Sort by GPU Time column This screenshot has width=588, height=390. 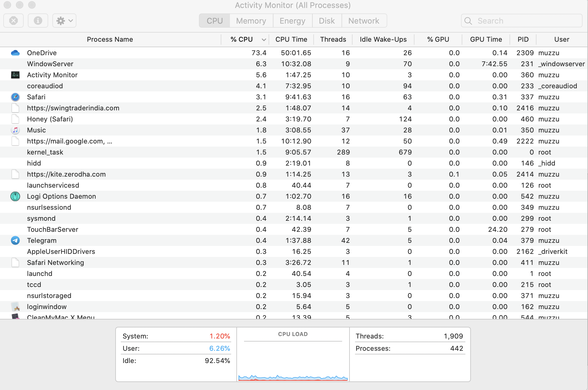pyautogui.click(x=486, y=40)
